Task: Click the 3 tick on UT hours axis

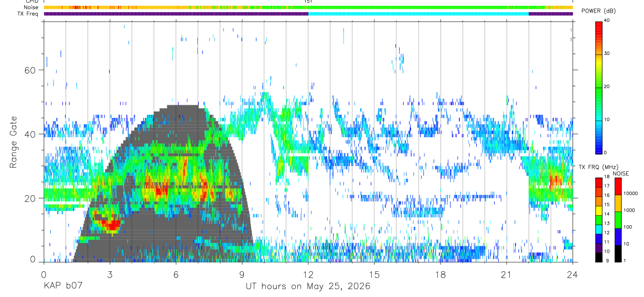Action: point(110,275)
